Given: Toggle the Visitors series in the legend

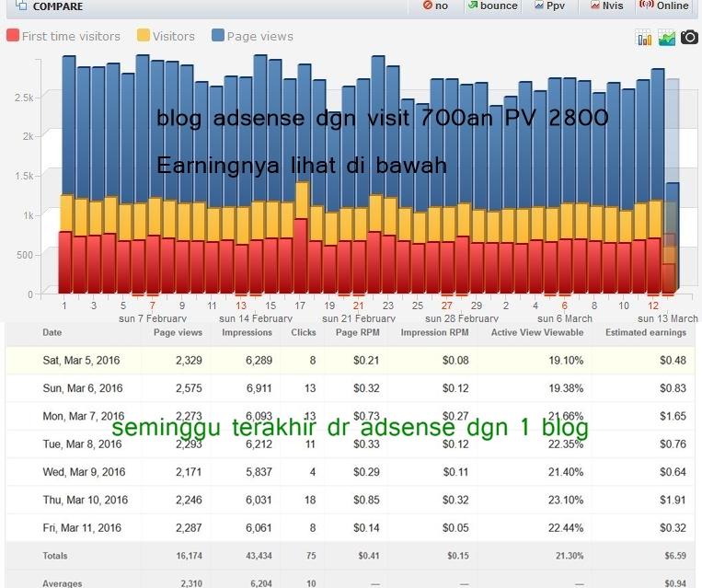Looking at the screenshot, I should pyautogui.click(x=173, y=36).
